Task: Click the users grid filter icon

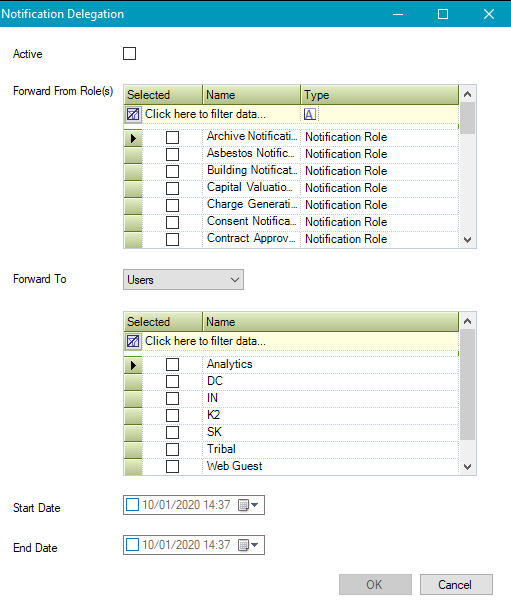Action: click(x=133, y=341)
